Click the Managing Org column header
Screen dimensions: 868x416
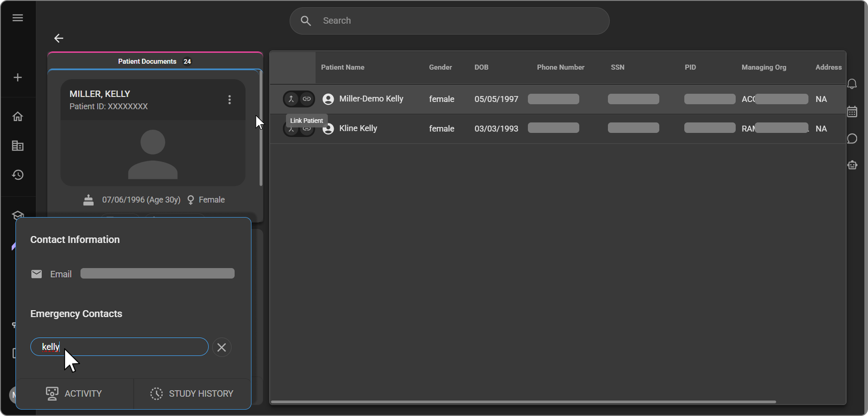764,67
